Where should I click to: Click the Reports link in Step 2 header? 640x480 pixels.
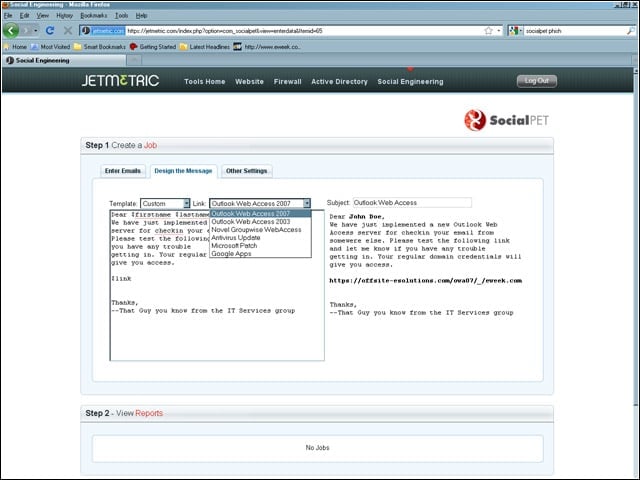[149, 413]
